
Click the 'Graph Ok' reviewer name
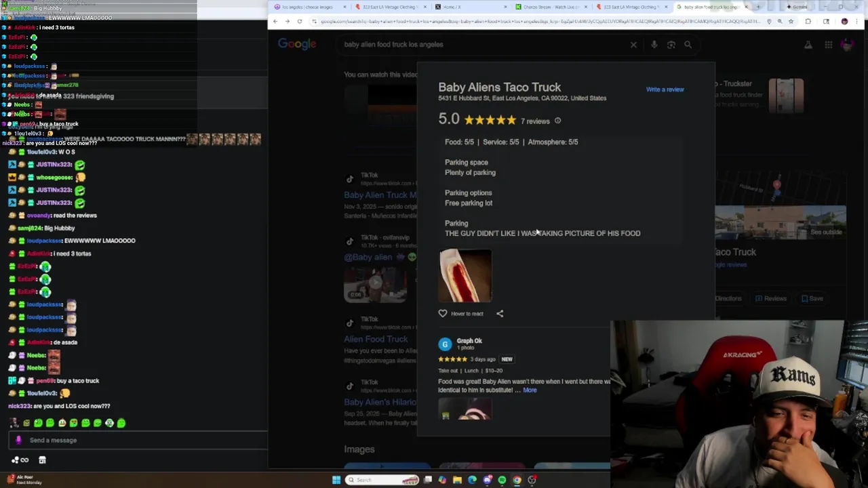click(x=469, y=341)
